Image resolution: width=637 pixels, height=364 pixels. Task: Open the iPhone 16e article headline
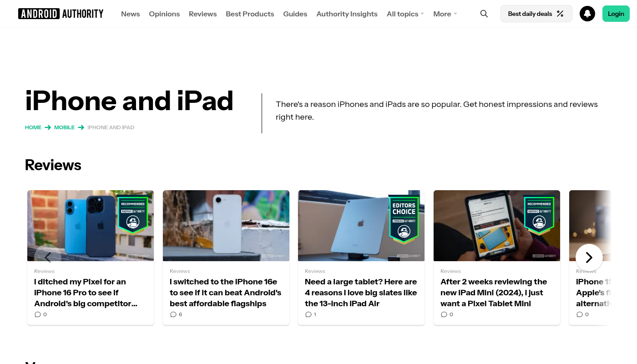226,293
